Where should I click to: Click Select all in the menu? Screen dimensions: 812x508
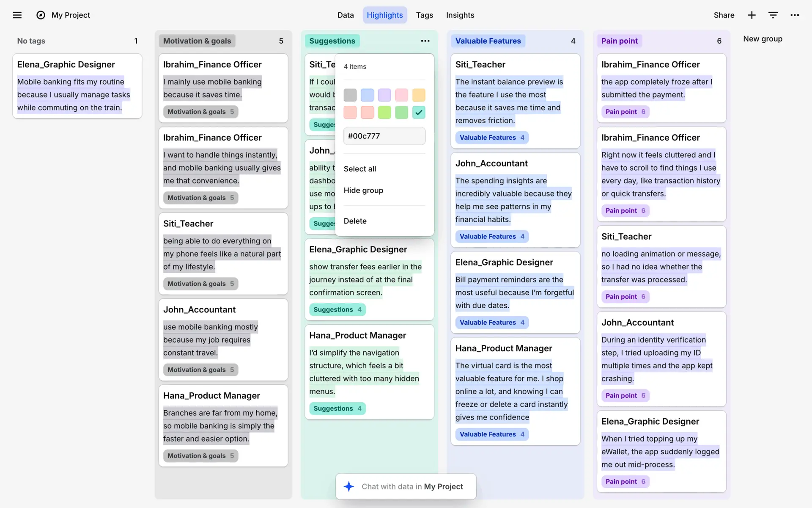[360, 169]
